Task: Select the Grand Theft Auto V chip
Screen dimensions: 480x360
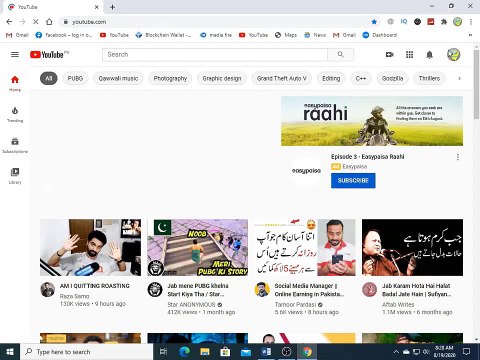Action: click(x=281, y=78)
